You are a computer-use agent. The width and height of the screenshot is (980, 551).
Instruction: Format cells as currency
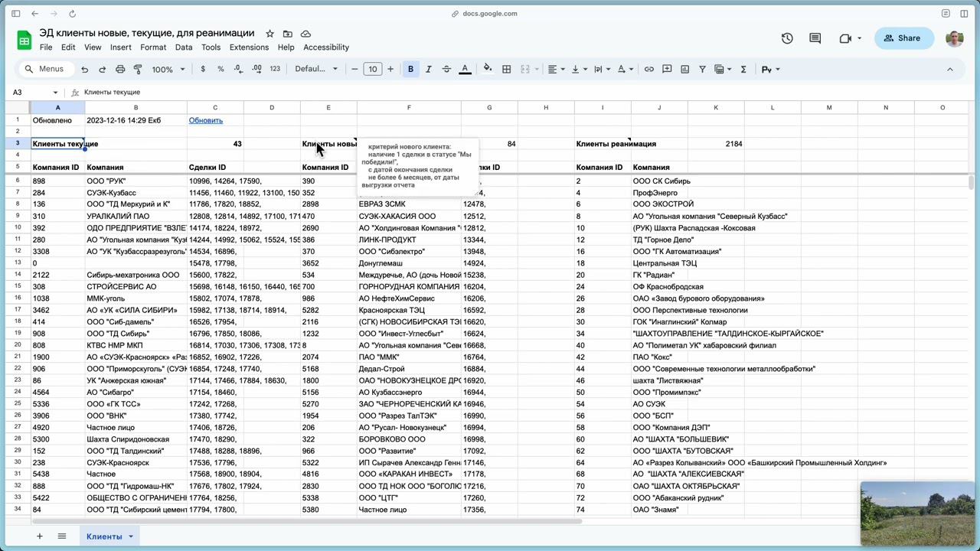tap(203, 69)
